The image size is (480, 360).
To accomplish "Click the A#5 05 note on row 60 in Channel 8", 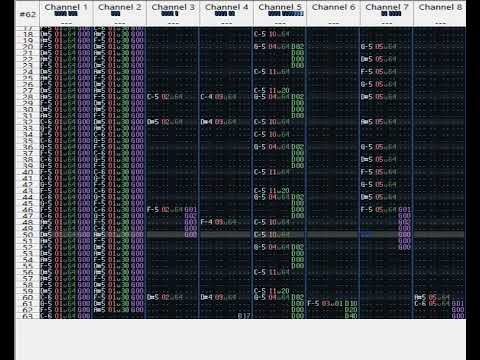I will (x=432, y=297).
